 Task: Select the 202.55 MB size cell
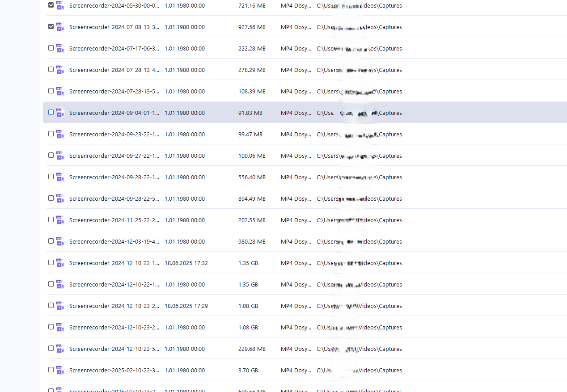pos(252,220)
